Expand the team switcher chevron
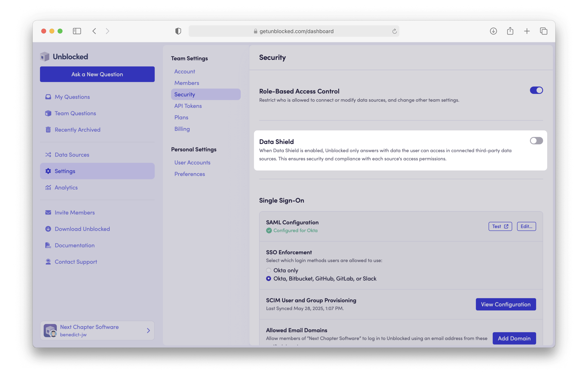The width and height of the screenshot is (588, 372). click(x=148, y=331)
